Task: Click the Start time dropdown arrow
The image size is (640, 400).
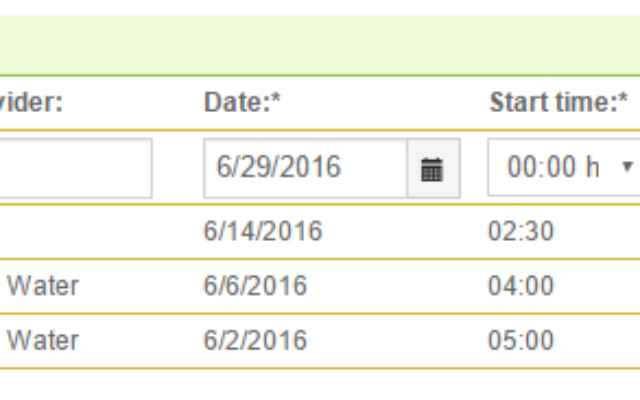Action: tap(627, 167)
